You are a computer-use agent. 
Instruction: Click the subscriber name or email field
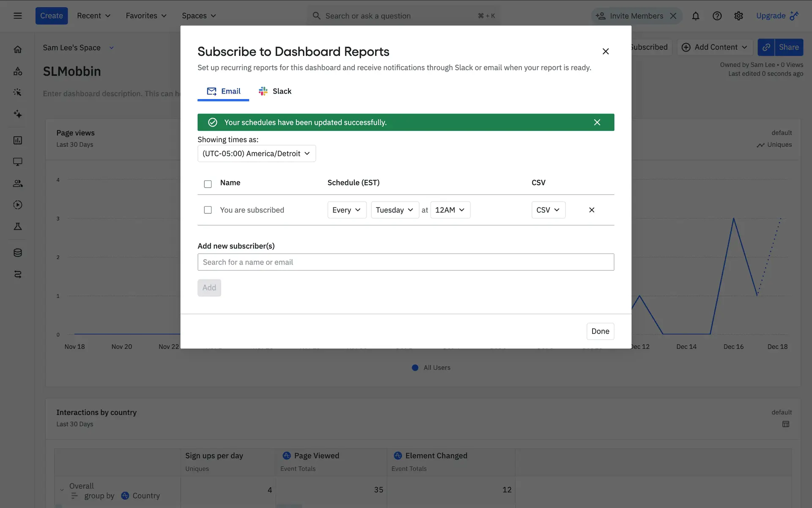pos(405,262)
